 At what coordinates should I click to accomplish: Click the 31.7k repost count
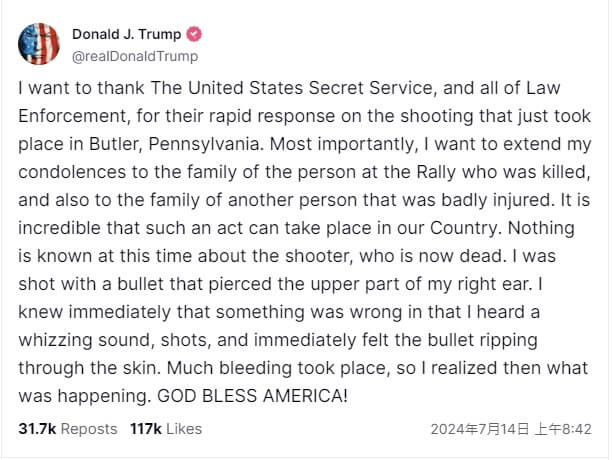point(37,428)
